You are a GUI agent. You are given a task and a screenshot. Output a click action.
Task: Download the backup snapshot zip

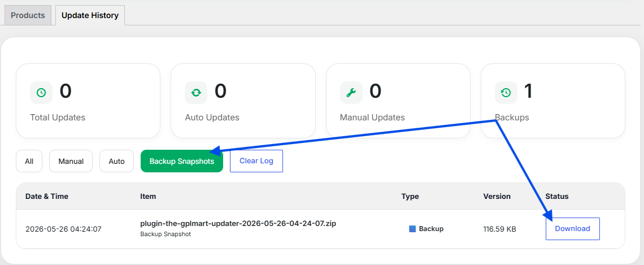(x=572, y=228)
